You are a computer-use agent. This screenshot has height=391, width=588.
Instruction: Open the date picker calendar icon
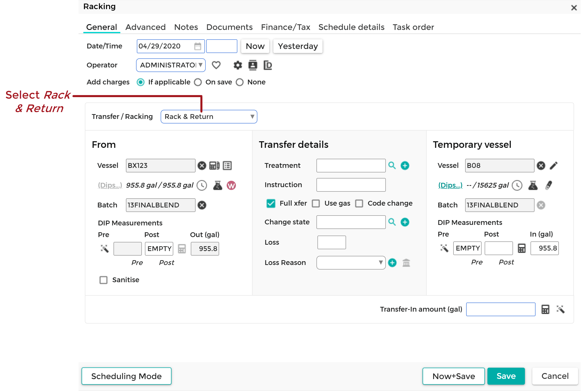coord(198,46)
